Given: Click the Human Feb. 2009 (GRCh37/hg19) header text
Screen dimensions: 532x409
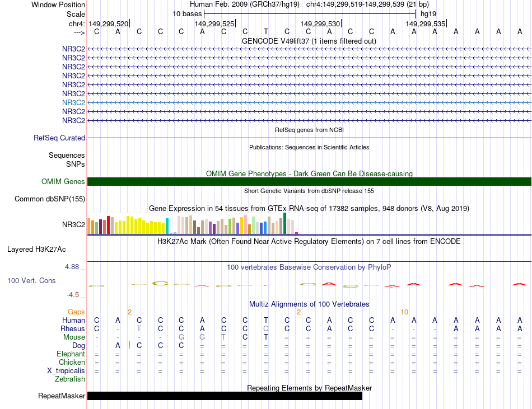Looking at the screenshot, I should [x=245, y=4].
